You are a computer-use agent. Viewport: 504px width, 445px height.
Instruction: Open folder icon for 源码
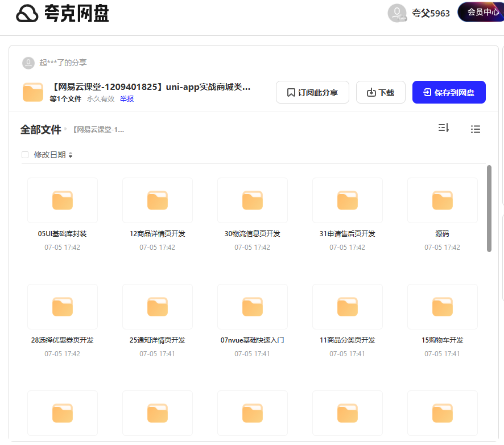443,200
